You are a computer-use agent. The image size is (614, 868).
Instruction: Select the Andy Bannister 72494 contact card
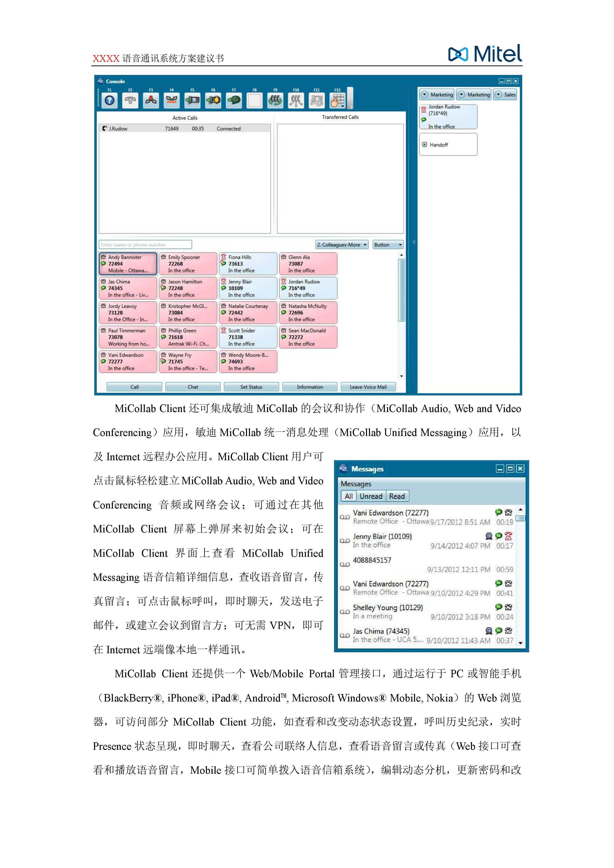coord(128,264)
